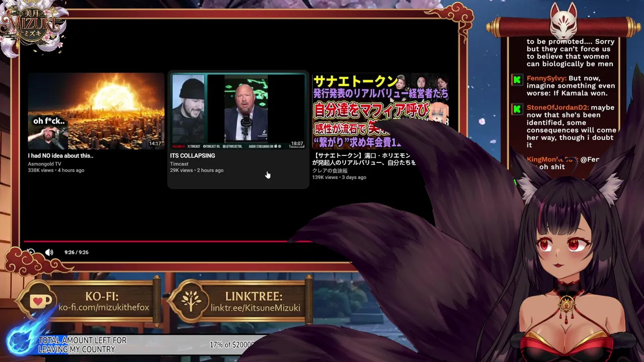Click chat message 'imagine something even worse'
The image size is (644, 362).
click(571, 86)
